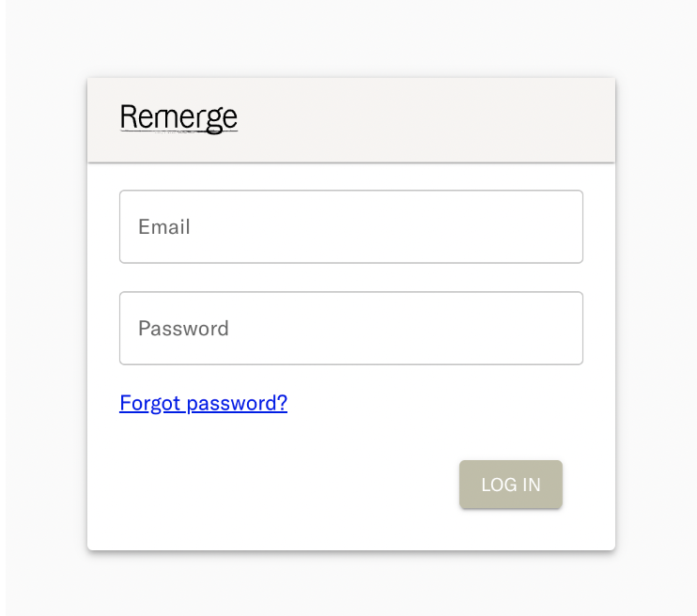The width and height of the screenshot is (697, 616).
Task: Click the Password placeholder text
Action: pos(183,329)
